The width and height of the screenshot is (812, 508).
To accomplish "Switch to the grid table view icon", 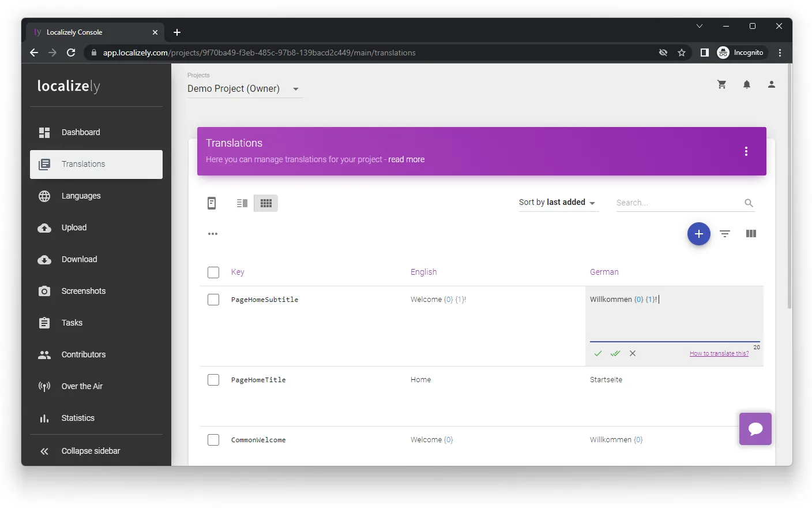I will 266,203.
